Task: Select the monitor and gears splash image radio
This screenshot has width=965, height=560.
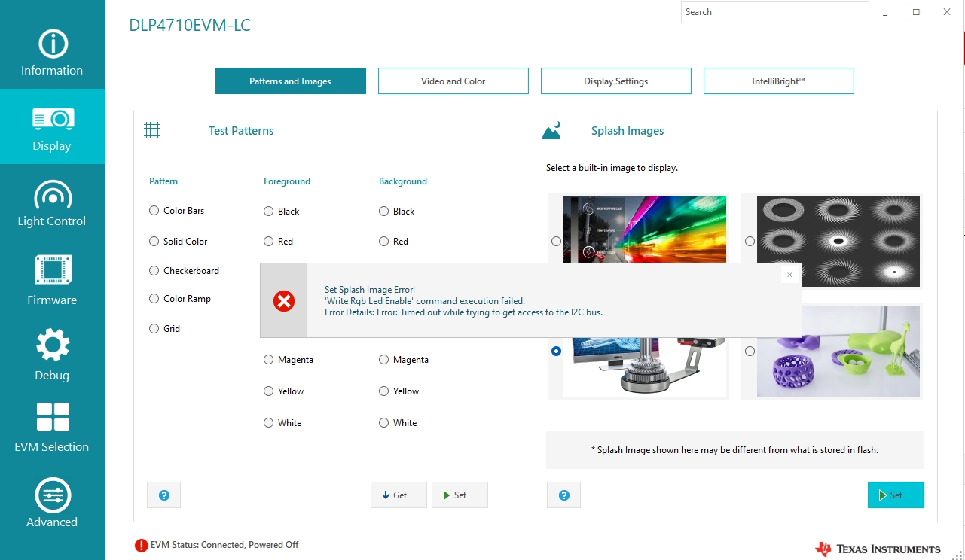Action: coord(556,351)
